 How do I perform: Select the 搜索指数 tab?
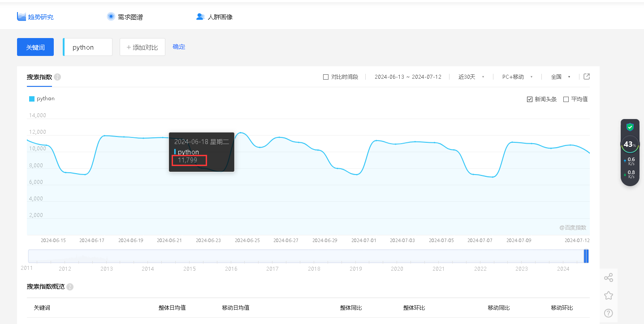[39, 77]
